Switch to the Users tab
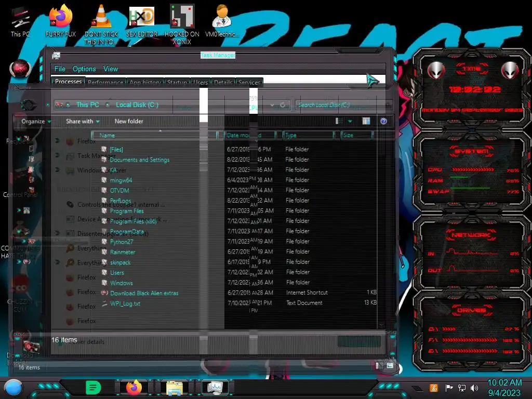The width and height of the screenshot is (532, 399). tap(201, 82)
